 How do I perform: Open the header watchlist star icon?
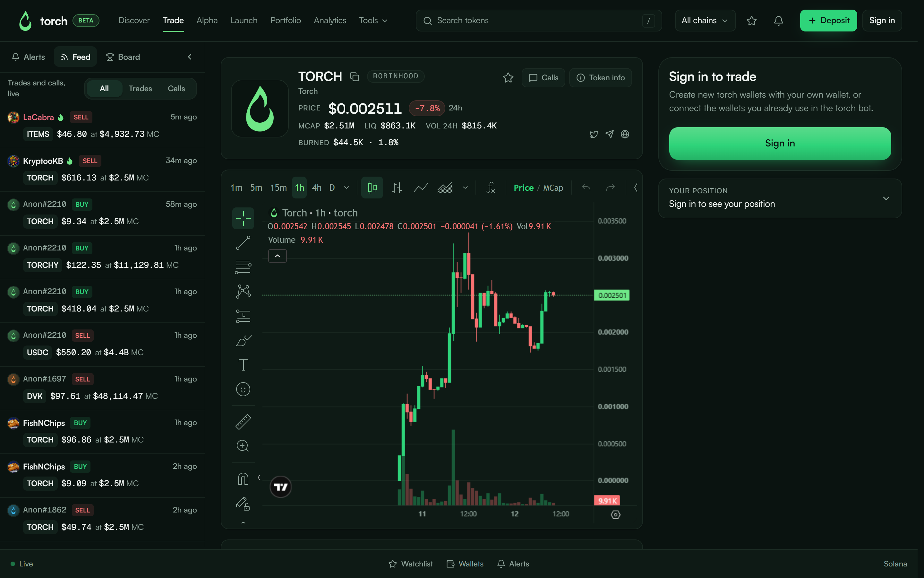pyautogui.click(x=751, y=21)
